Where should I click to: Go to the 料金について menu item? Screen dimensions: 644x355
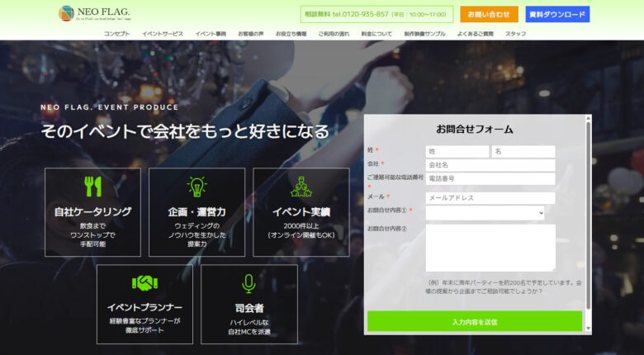(376, 34)
